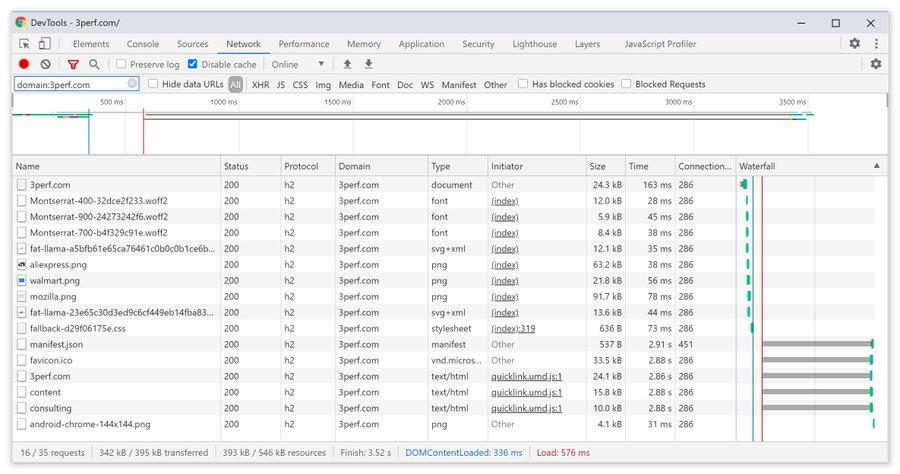900x474 pixels.
Task: Filter requests by XHR
Action: [x=260, y=84]
